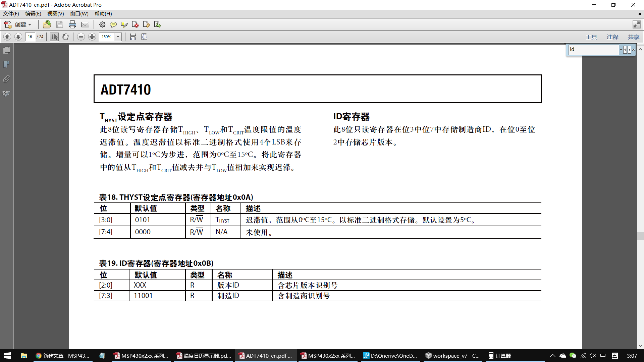This screenshot has width=644, height=362.
Task: Click the vertical scrollbar thumb
Action: pyautogui.click(x=640, y=236)
